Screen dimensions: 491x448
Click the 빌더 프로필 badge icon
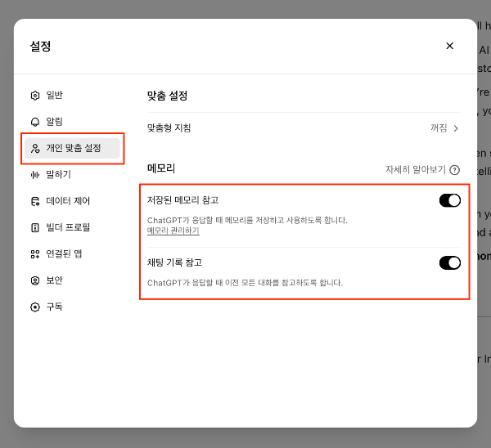click(35, 227)
